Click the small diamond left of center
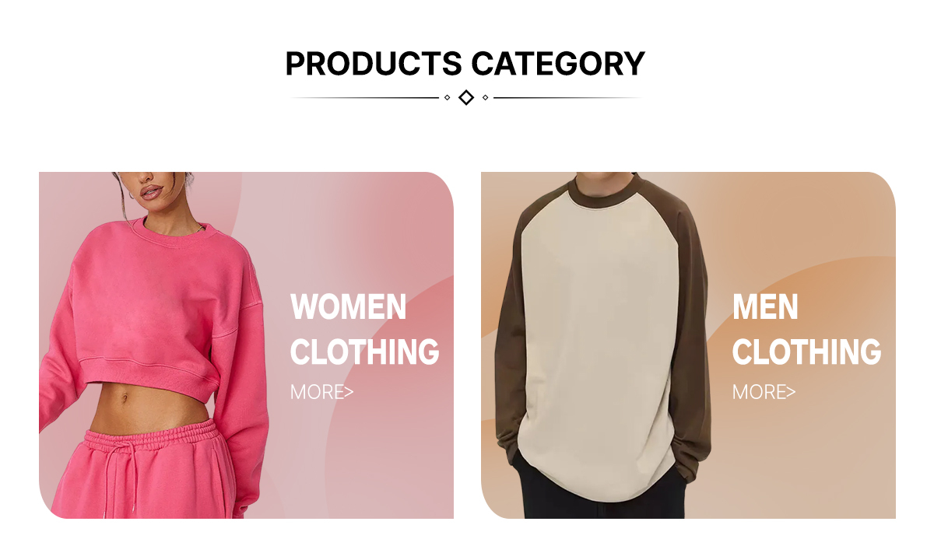934x560 pixels. (447, 97)
